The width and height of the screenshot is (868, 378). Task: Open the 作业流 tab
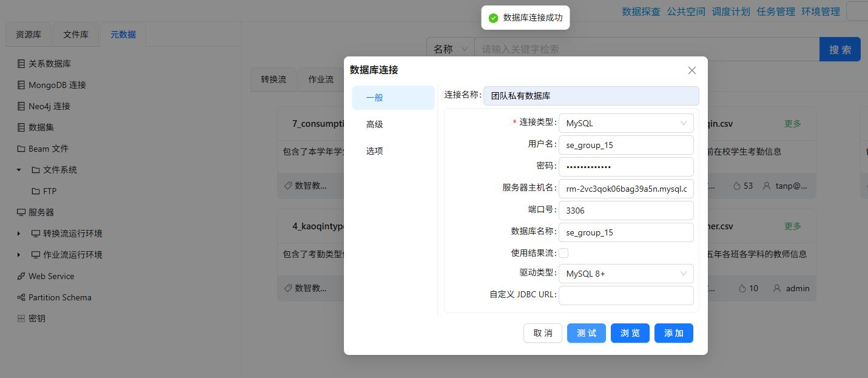click(x=321, y=79)
